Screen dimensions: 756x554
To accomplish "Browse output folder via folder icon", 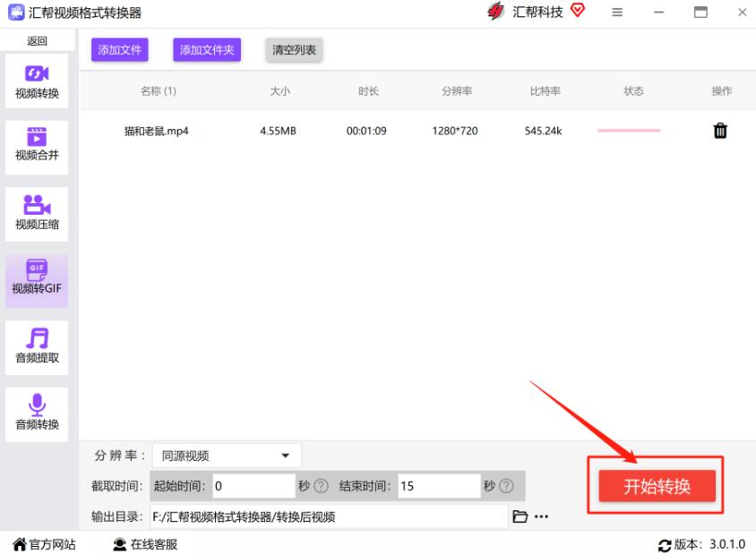I will tap(520, 516).
